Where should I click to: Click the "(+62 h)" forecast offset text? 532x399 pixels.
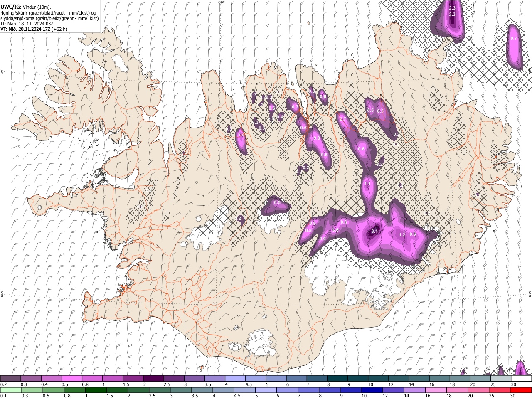click(59, 29)
